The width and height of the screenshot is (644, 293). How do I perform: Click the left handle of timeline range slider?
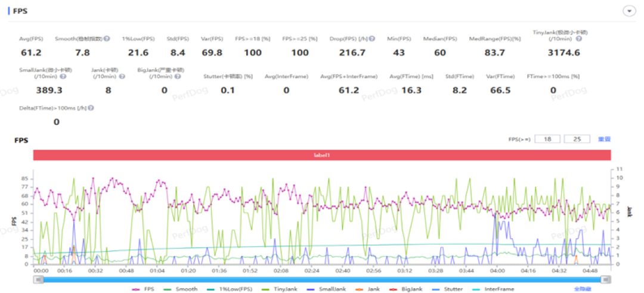[x=38, y=279]
